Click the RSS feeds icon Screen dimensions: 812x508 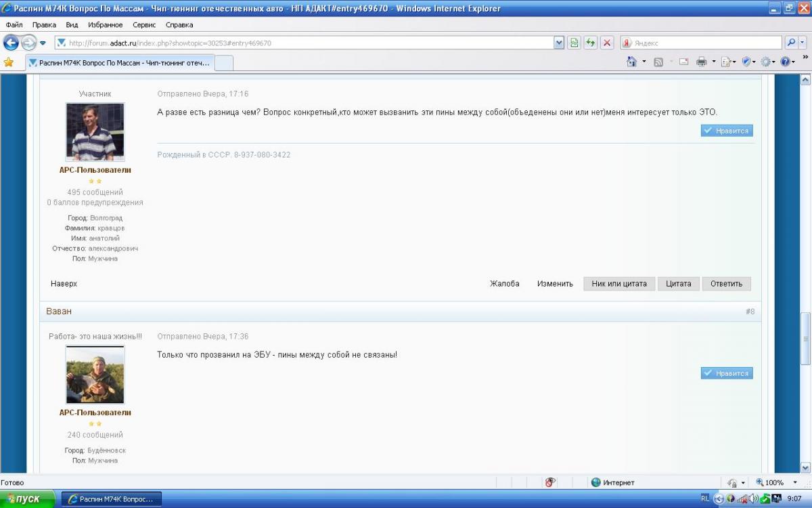[658, 62]
